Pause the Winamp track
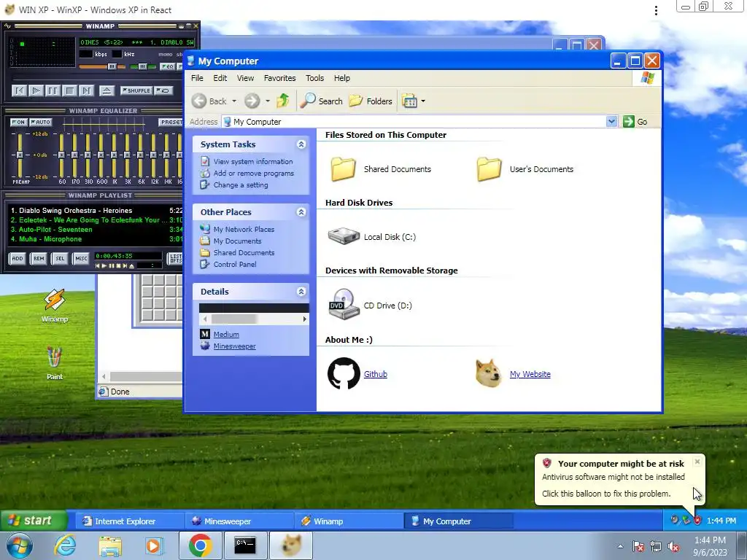 coord(53,90)
